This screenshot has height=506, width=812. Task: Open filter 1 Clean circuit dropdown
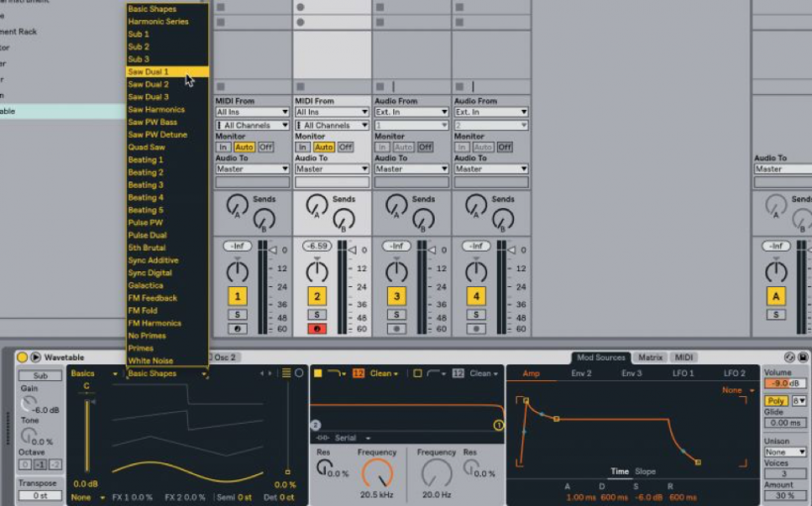pyautogui.click(x=384, y=373)
